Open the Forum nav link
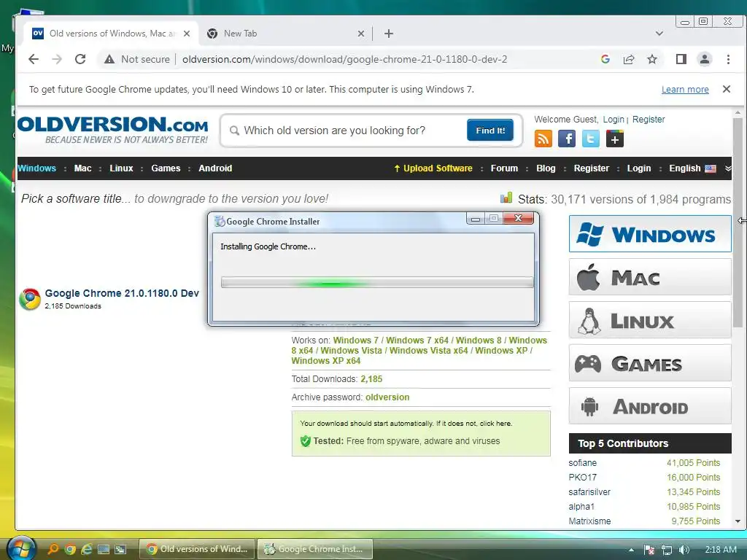This screenshot has height=560, width=747. (504, 168)
